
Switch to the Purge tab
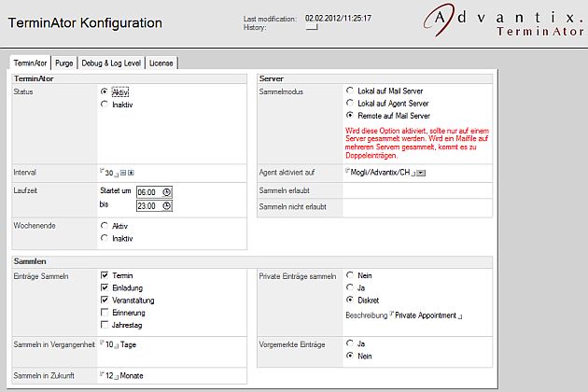(x=63, y=63)
